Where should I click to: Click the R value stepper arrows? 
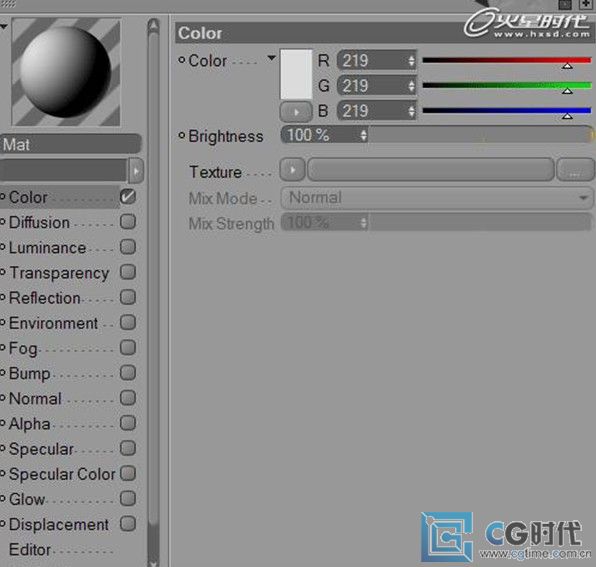[412, 60]
